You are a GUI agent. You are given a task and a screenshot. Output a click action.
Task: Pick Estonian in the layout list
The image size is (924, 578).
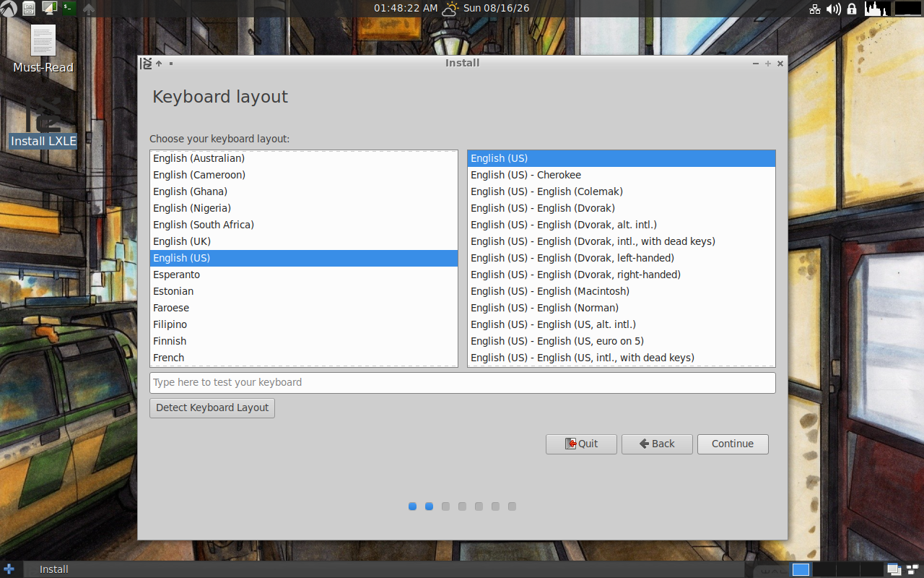tap(304, 291)
